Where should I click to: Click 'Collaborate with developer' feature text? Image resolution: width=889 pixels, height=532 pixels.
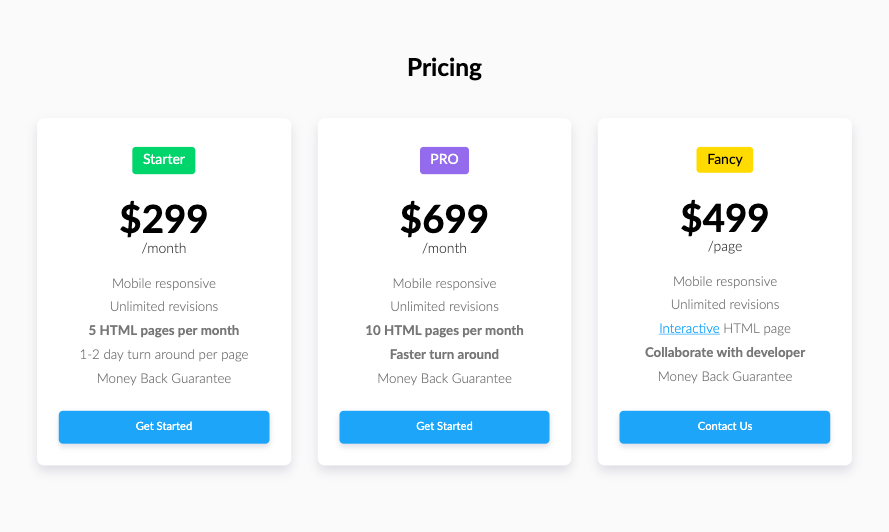click(x=725, y=353)
